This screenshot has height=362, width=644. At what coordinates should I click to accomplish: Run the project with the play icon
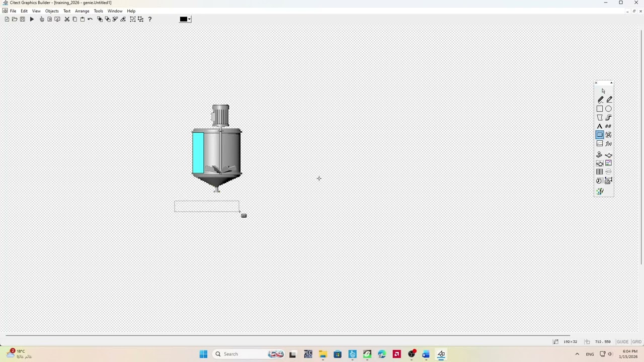(32, 19)
